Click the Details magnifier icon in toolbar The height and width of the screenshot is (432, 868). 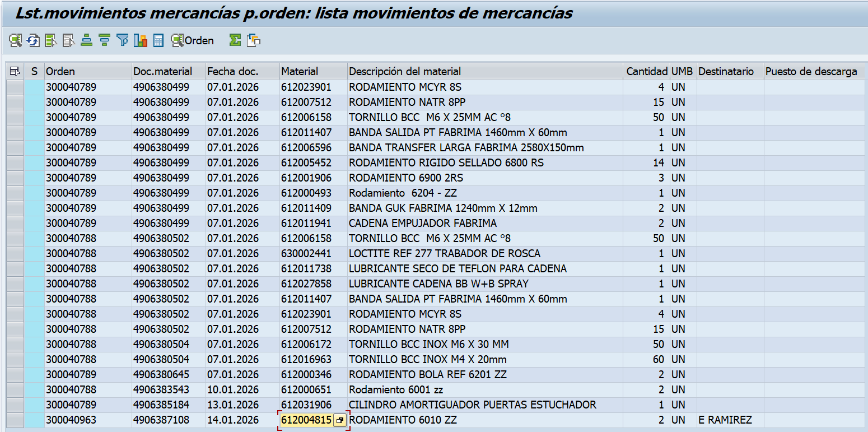(15, 40)
